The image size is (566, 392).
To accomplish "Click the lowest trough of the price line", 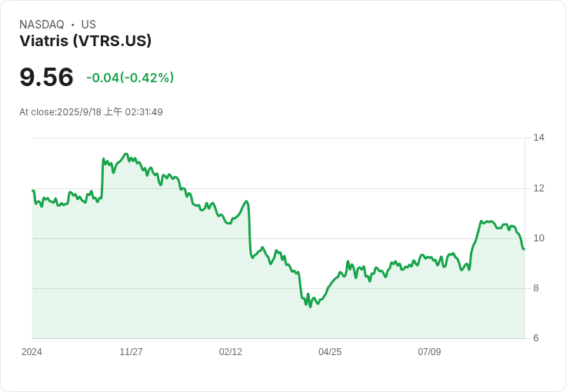I will [x=310, y=307].
